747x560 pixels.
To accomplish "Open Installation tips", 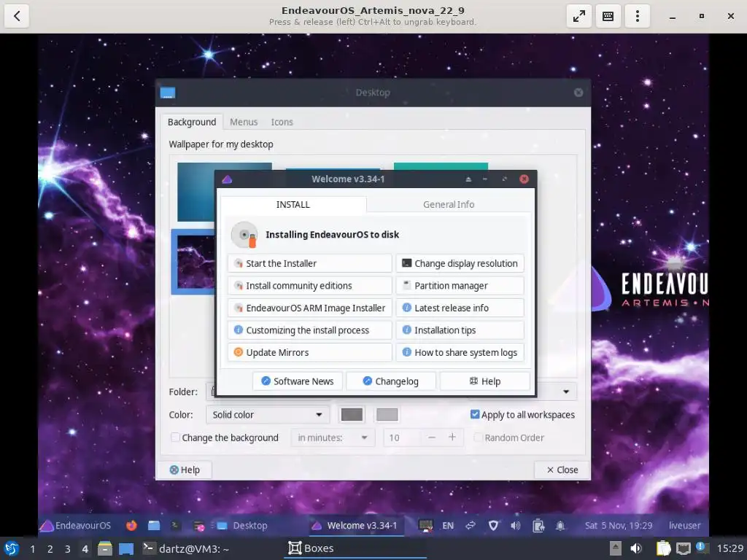I will [x=460, y=330].
